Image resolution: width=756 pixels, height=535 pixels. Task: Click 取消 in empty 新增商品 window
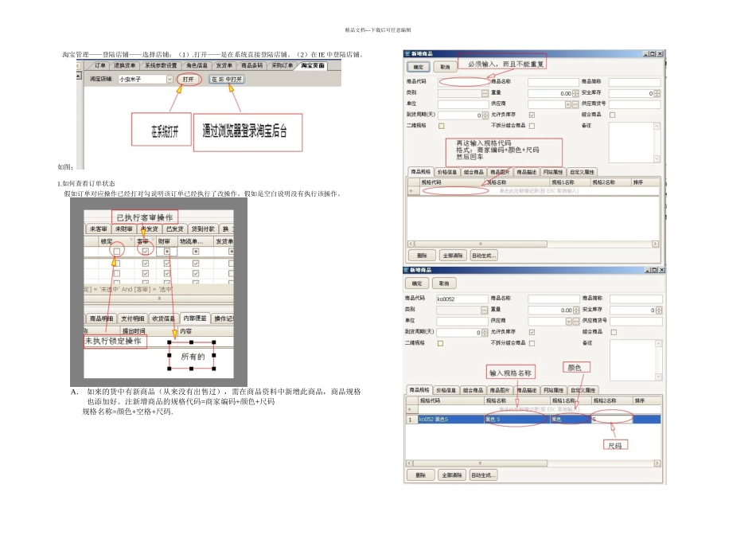coord(445,67)
